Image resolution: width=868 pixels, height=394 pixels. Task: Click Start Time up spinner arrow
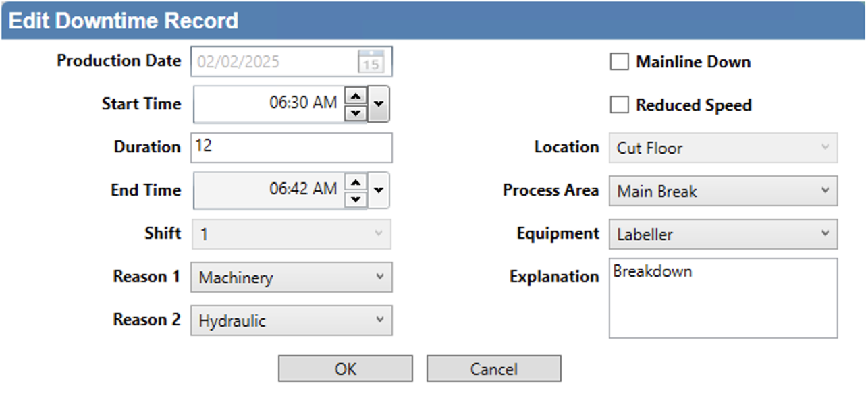(x=355, y=96)
